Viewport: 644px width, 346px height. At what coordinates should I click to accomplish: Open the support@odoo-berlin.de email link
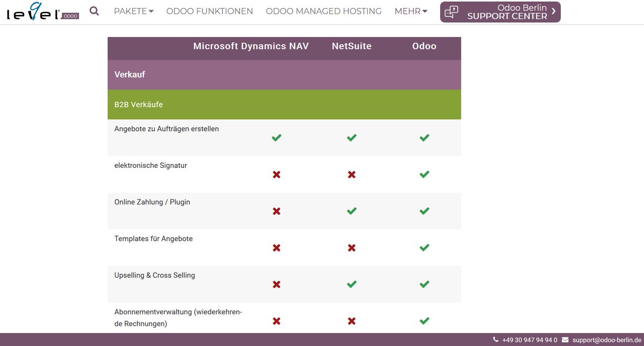click(x=607, y=340)
